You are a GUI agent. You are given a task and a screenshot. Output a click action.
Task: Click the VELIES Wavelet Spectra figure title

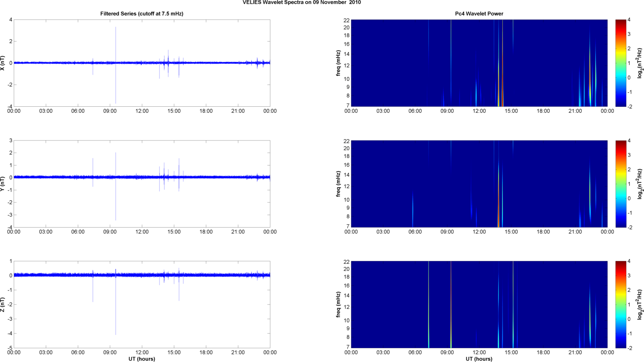click(301, 3)
